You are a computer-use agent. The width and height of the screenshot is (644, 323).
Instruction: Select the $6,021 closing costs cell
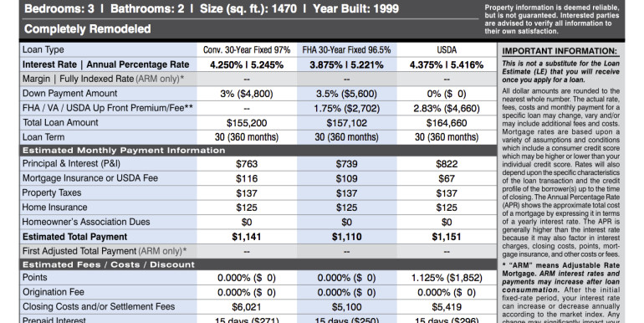tap(247, 307)
